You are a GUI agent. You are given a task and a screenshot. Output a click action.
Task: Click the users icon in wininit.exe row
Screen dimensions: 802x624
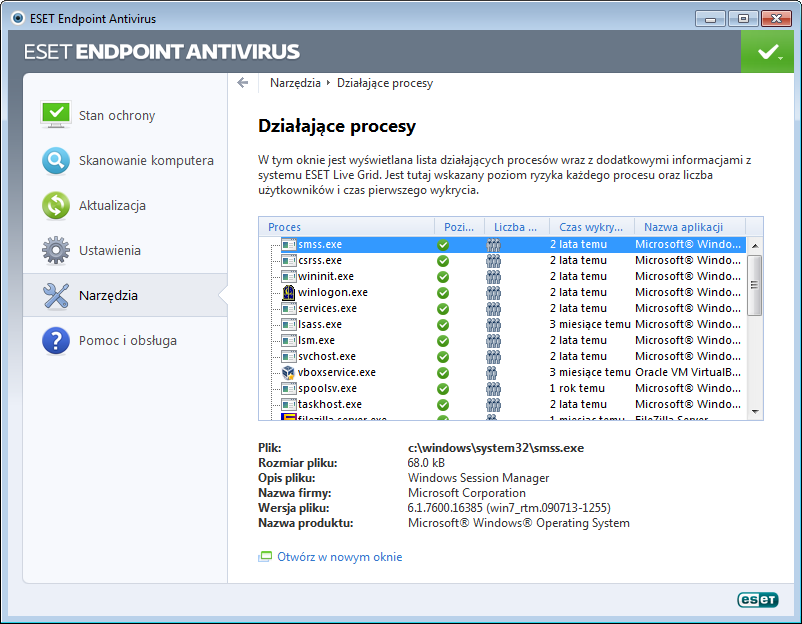tap(493, 277)
